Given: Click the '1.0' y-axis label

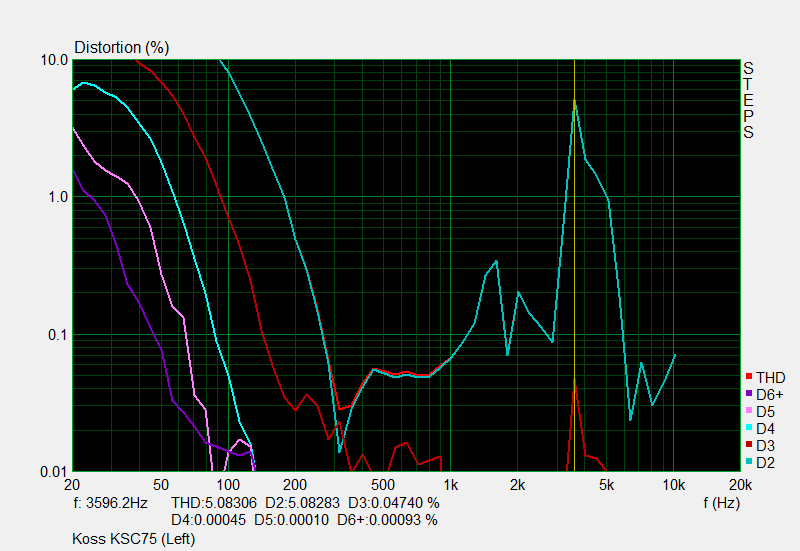Looking at the screenshot, I should point(58,197).
